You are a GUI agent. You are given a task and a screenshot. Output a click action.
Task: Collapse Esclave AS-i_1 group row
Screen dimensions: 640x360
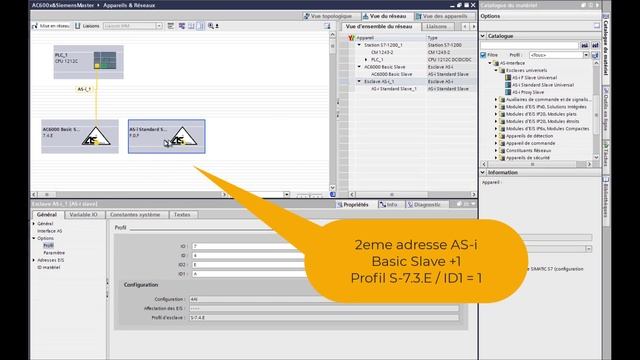pos(359,81)
